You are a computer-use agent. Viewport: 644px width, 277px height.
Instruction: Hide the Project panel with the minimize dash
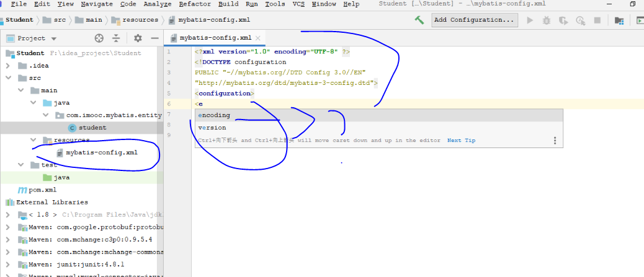pyautogui.click(x=155, y=38)
